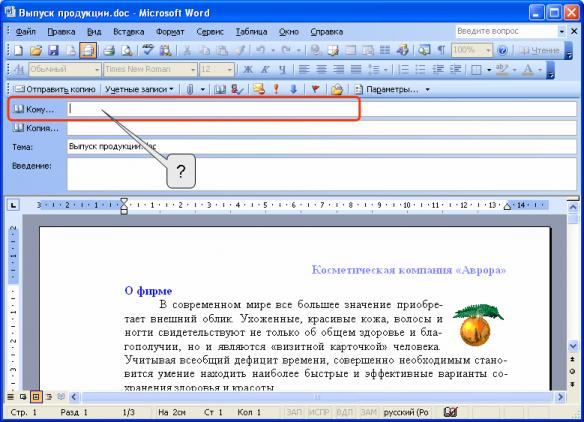Open the Drawing toolbar icon
Viewport: 584px width, 422px height.
tap(402, 50)
